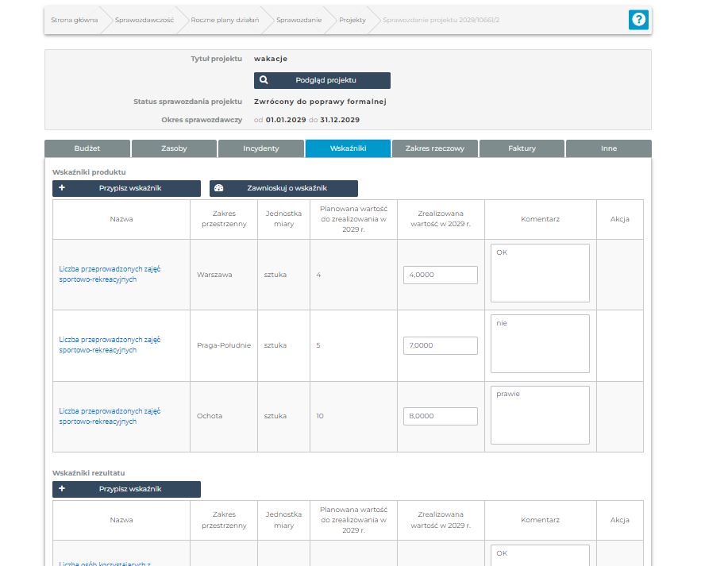Click realized value field for Praga-Południe
728x566 pixels.
(x=440, y=345)
